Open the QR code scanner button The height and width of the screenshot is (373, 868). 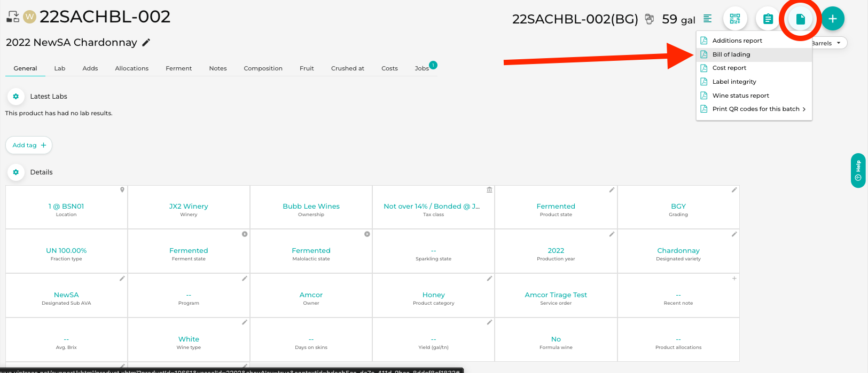pyautogui.click(x=735, y=19)
